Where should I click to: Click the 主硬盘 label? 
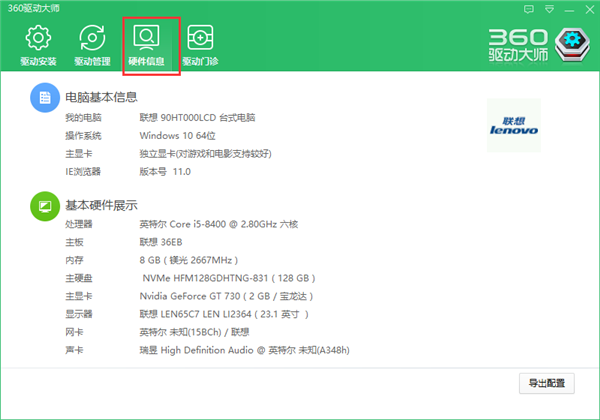[79, 278]
